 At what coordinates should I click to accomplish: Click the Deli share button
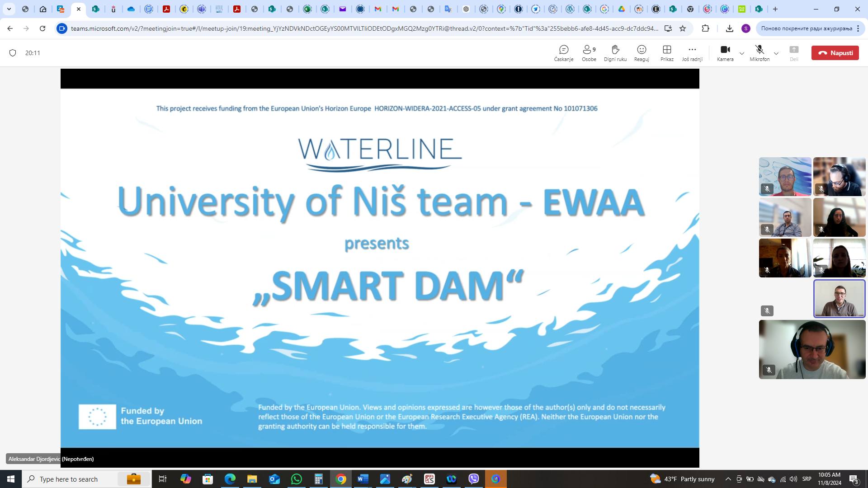pyautogui.click(x=794, y=53)
